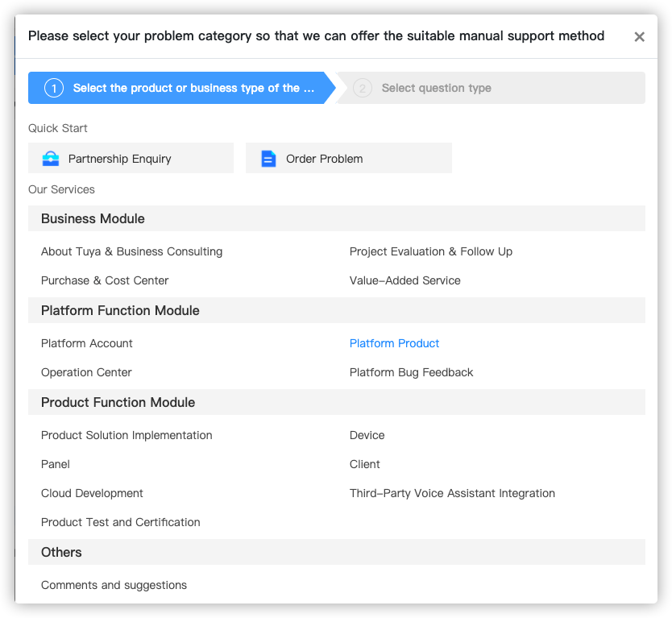672x618 pixels.
Task: Click the step 2 circled number
Action: coord(362,89)
